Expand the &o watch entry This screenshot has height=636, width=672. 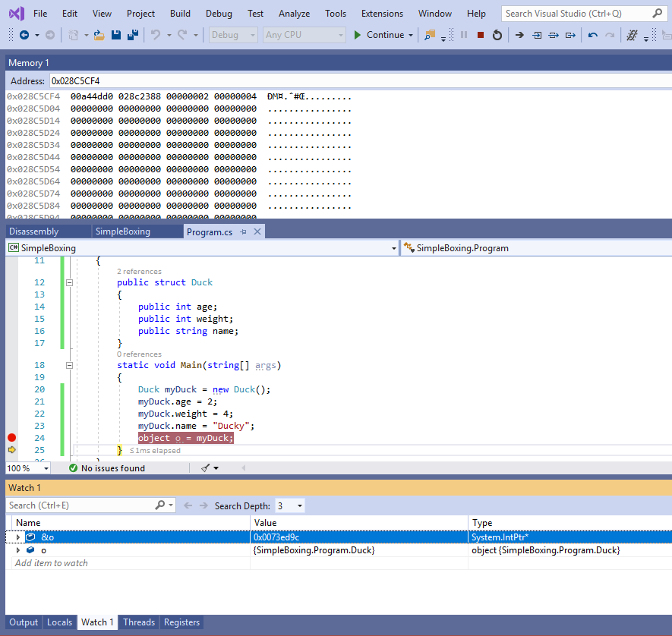(18, 537)
